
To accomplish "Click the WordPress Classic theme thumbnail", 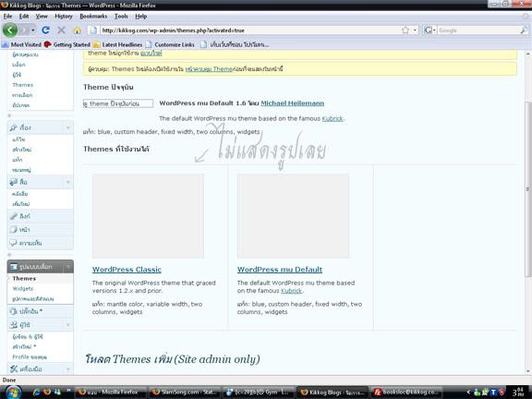I will (x=148, y=216).
